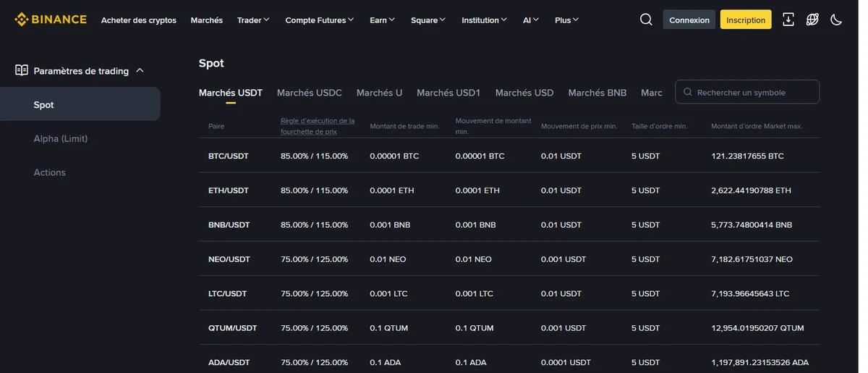Open the Square dropdown menu

pyautogui.click(x=428, y=20)
